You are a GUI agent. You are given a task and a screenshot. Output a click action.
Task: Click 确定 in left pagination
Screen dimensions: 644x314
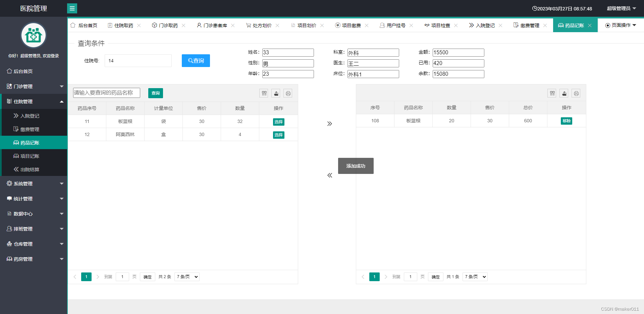pyautogui.click(x=148, y=277)
